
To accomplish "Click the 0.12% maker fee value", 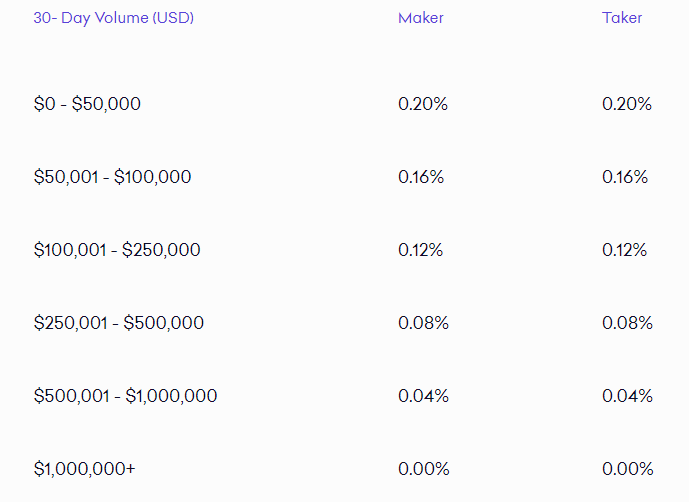I will pos(421,250).
